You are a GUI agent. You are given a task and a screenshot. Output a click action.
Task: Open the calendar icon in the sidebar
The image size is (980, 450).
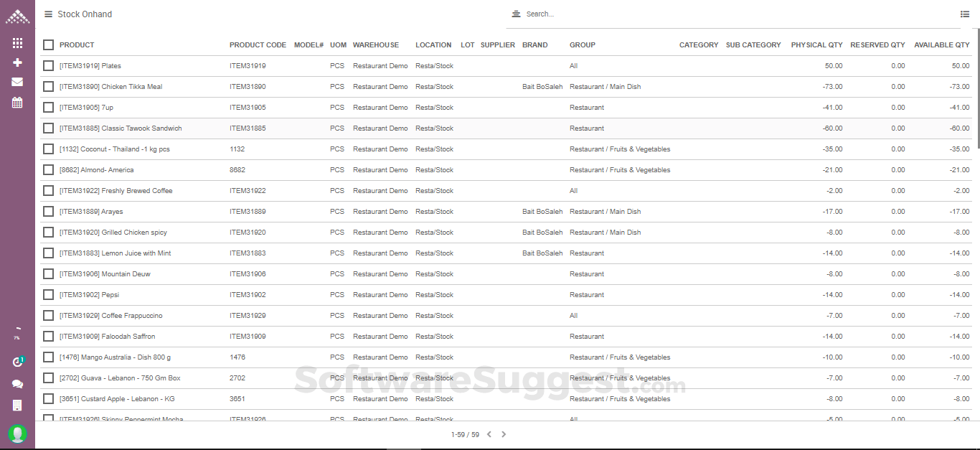tap(17, 103)
